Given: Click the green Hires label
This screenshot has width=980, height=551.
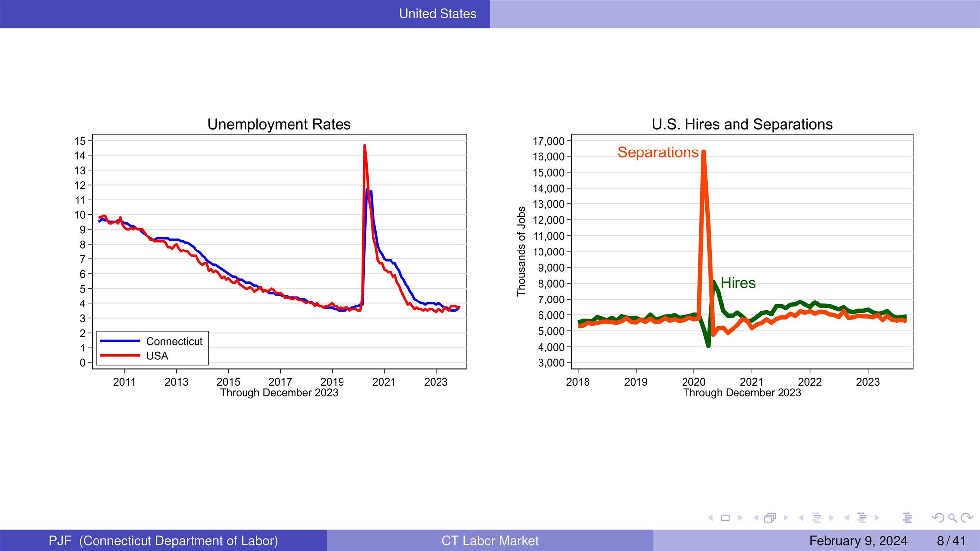Looking at the screenshot, I should pyautogui.click(x=738, y=283).
